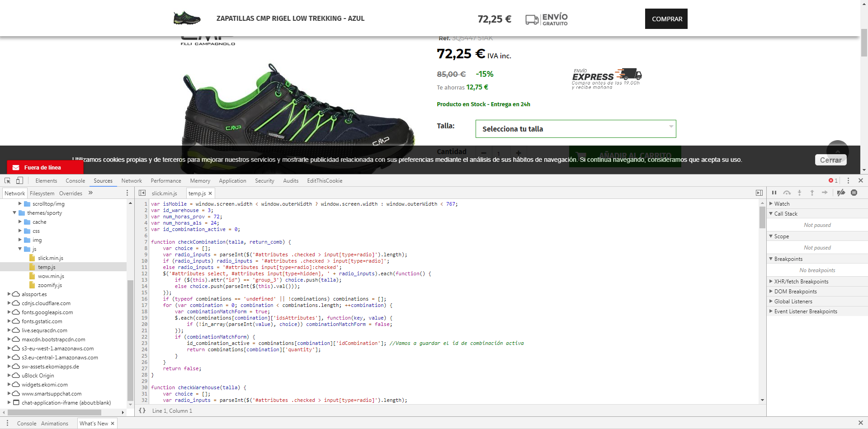Open the Memory panel tab

tap(200, 181)
